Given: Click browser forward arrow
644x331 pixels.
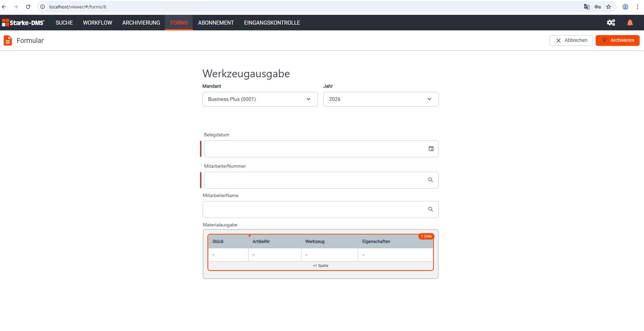Looking at the screenshot, I should [x=16, y=7].
